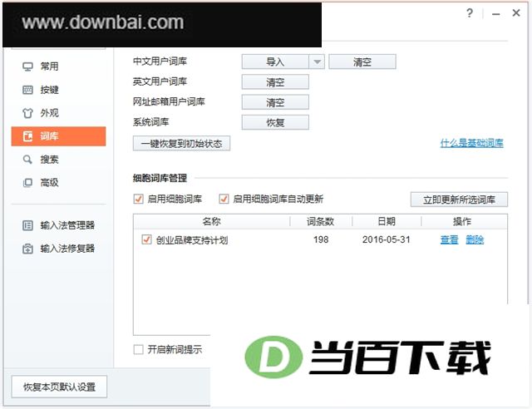The image size is (532, 409).
Task: Click the help question mark icon
Action: coord(470,13)
